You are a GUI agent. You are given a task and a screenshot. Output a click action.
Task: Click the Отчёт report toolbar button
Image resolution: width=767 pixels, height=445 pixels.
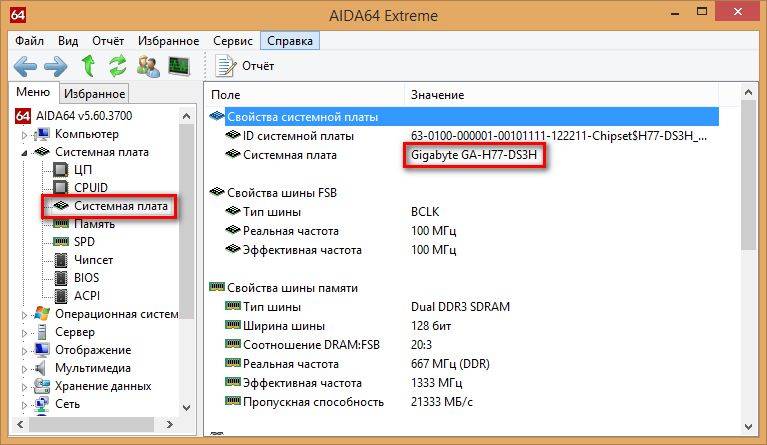pyautogui.click(x=245, y=66)
